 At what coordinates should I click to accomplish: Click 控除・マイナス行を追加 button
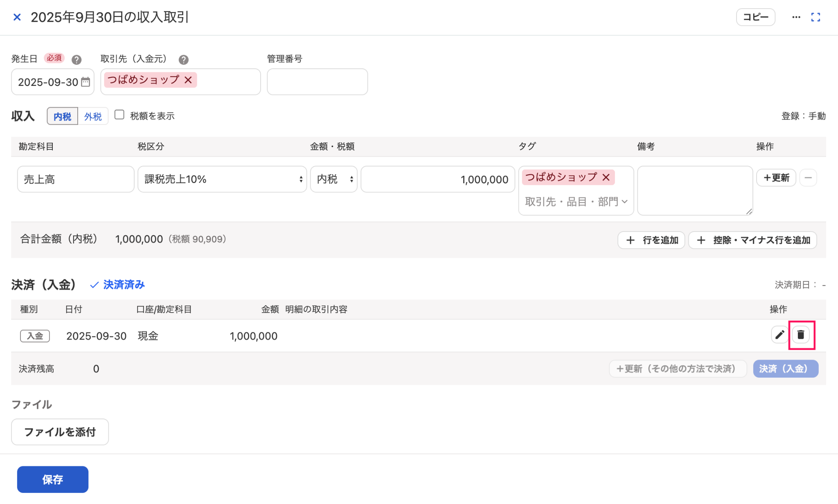click(752, 240)
